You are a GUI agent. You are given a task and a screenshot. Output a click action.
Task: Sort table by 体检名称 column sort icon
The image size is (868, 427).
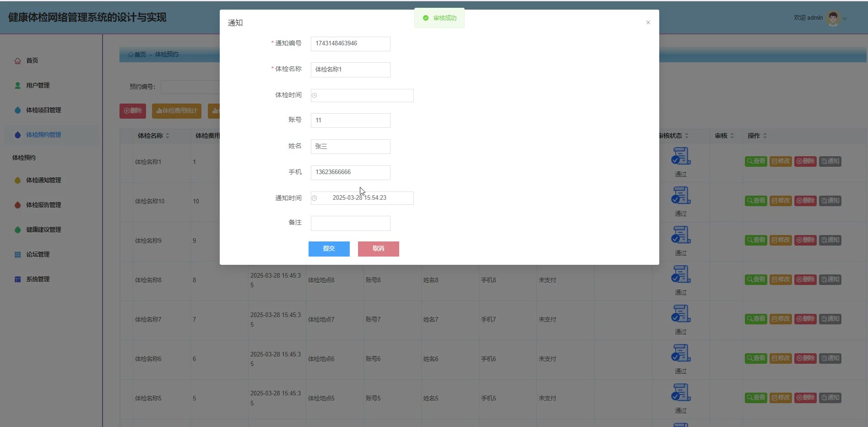pos(168,136)
